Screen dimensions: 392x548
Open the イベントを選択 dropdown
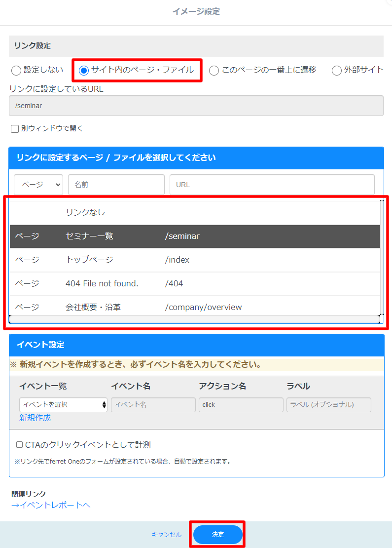pos(63,405)
